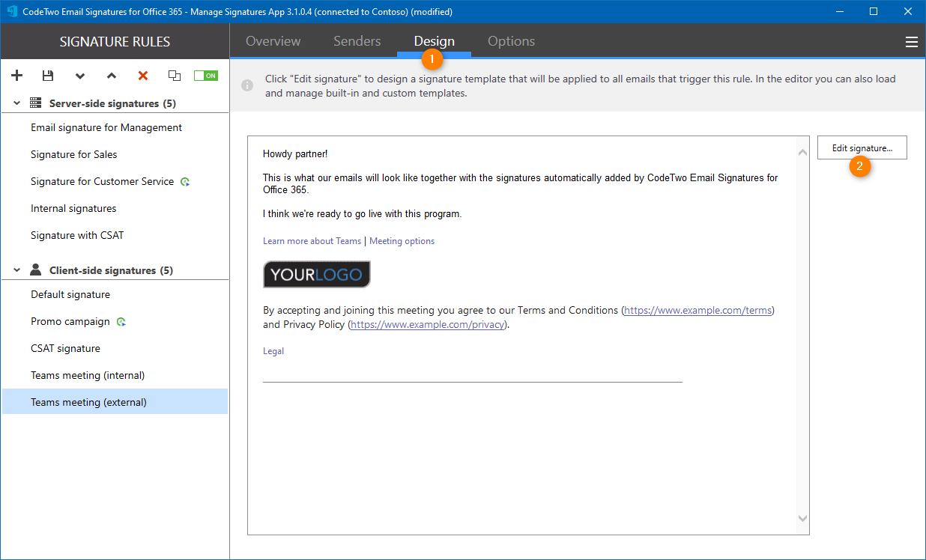Select CSAT signature rule

point(115,348)
